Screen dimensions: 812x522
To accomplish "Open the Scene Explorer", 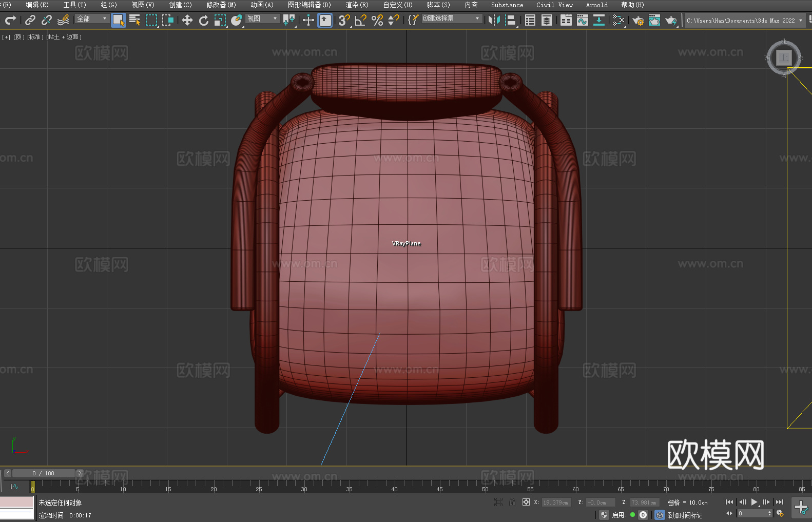I will tap(530, 20).
